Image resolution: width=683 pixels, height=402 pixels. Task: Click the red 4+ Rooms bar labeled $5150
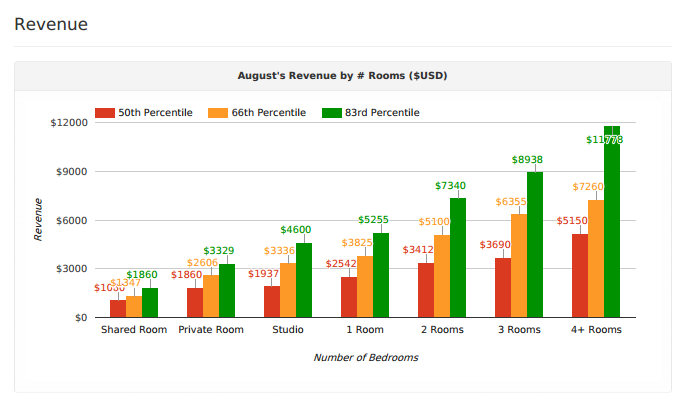click(x=580, y=275)
